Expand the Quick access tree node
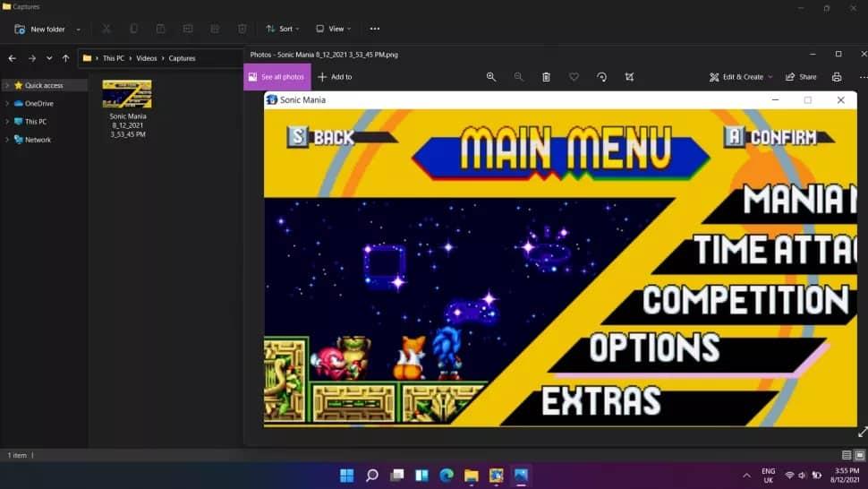This screenshot has width=868, height=489. point(7,86)
